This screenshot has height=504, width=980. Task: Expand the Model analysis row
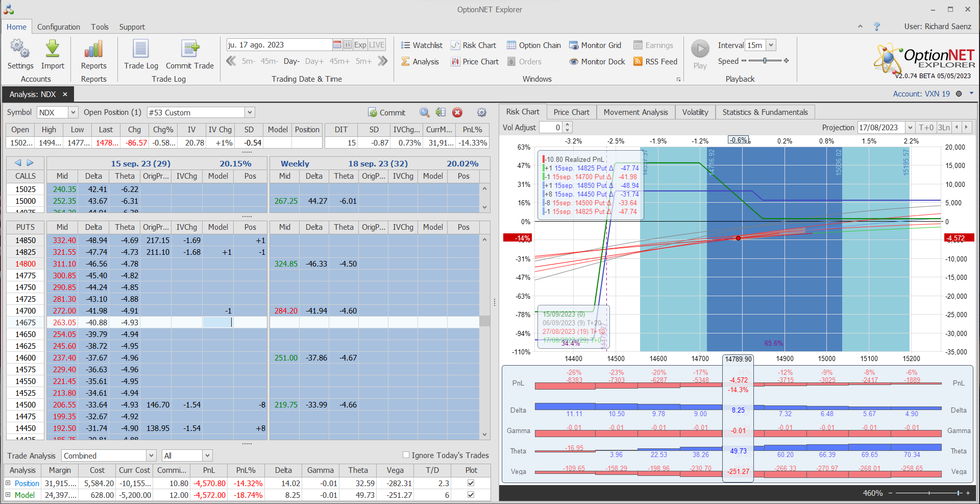8,495
